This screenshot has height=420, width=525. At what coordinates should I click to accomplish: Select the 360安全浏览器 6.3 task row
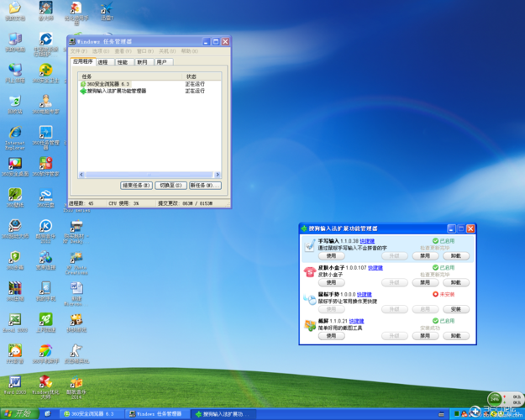pyautogui.click(x=150, y=84)
